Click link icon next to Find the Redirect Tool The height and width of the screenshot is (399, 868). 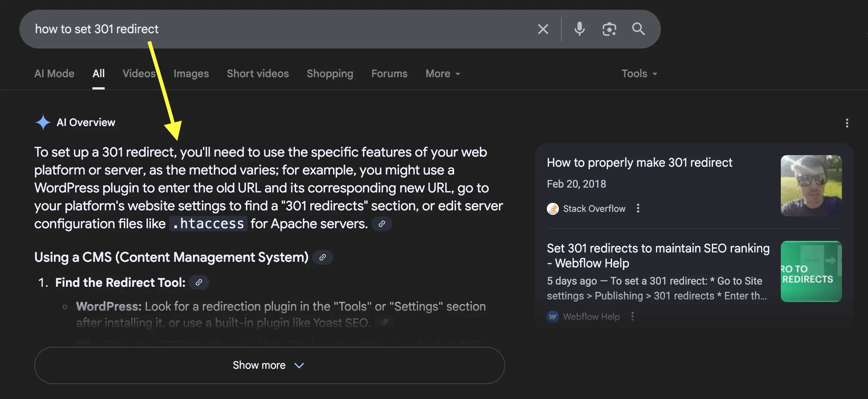(199, 283)
